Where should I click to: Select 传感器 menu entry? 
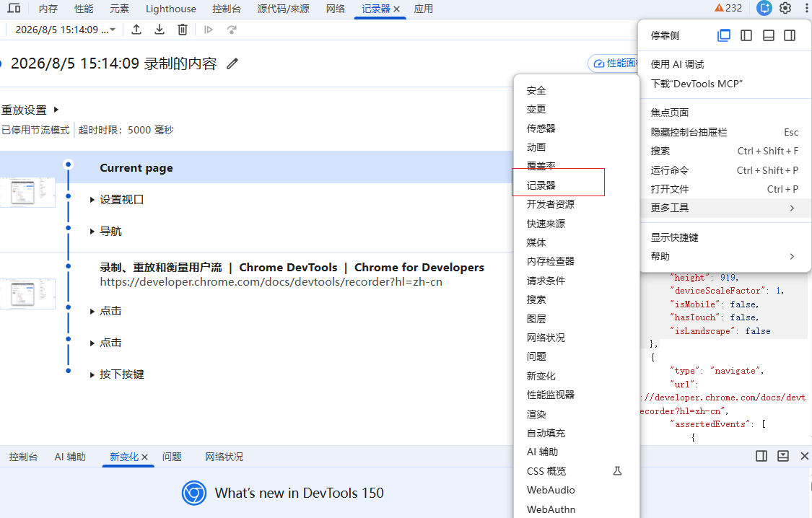point(577,128)
